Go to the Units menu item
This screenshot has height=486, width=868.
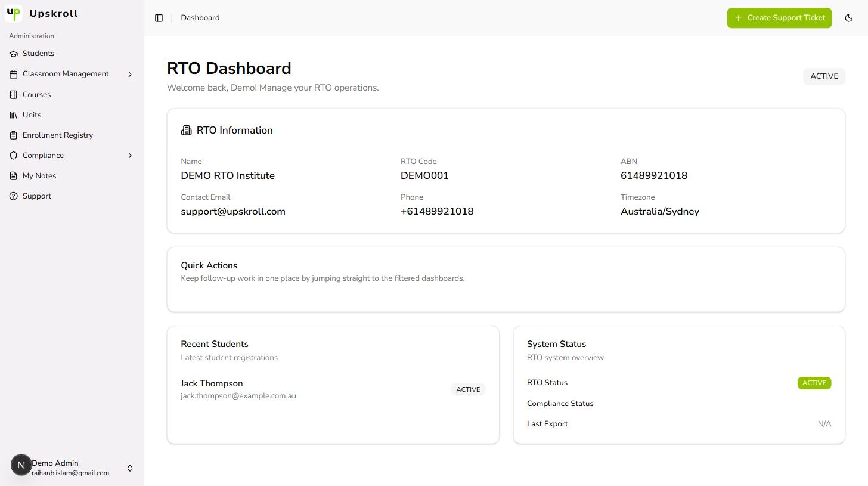pyautogui.click(x=72, y=115)
